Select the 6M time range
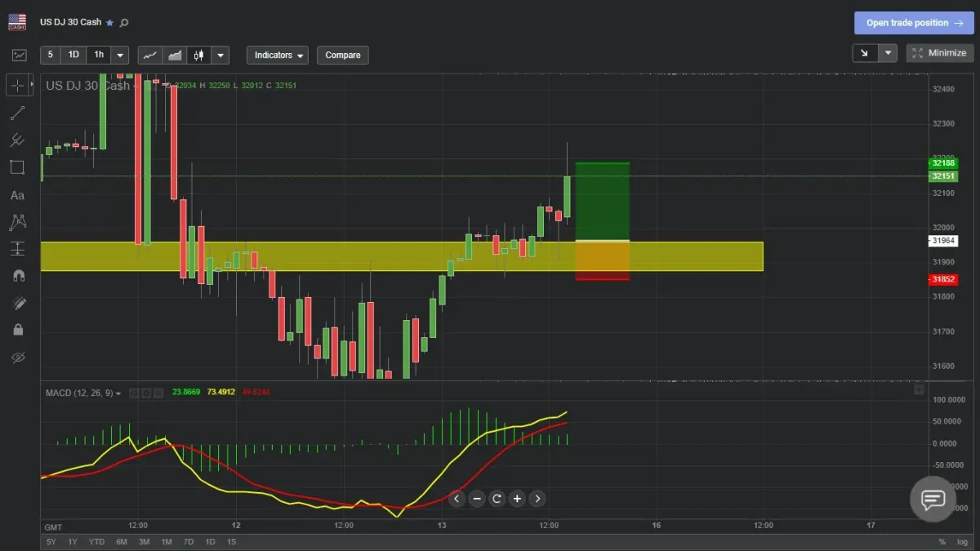Screen dimensions: 980x551 [122, 542]
